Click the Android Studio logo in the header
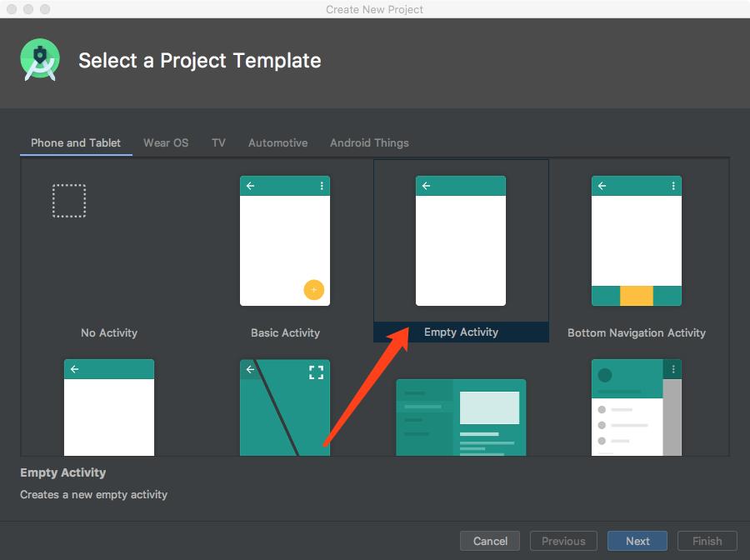This screenshot has width=750, height=560. (x=39, y=59)
